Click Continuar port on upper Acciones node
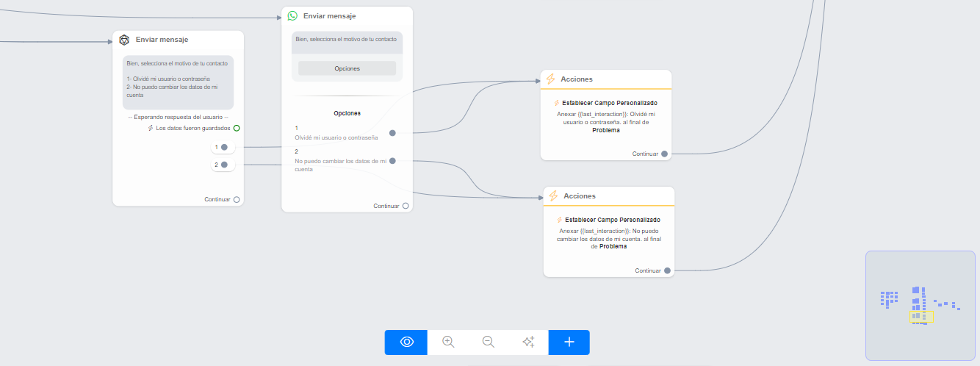 (x=664, y=154)
